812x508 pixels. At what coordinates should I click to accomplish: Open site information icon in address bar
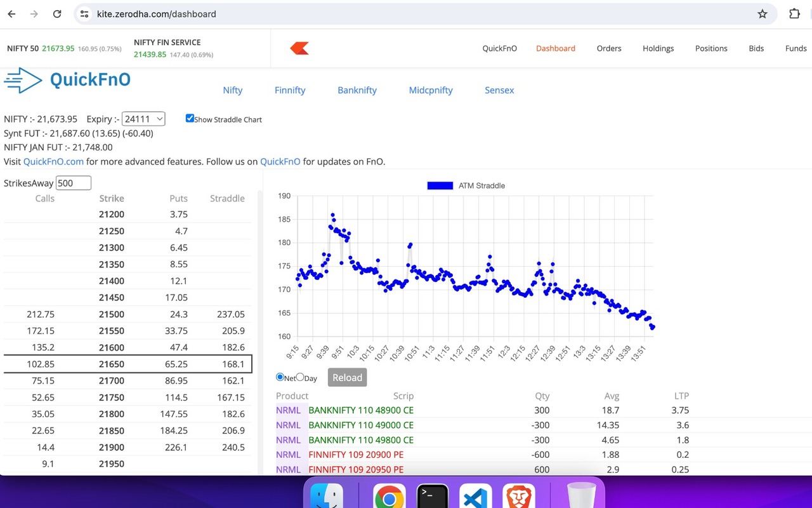(84, 13)
